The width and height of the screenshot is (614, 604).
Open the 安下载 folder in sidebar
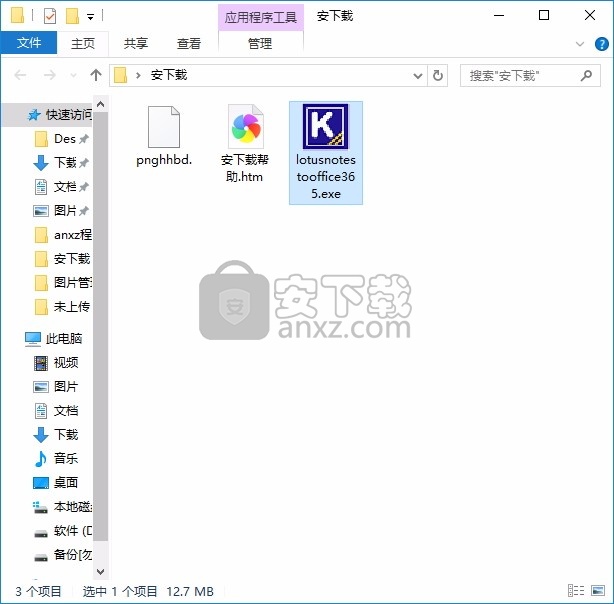(63, 259)
